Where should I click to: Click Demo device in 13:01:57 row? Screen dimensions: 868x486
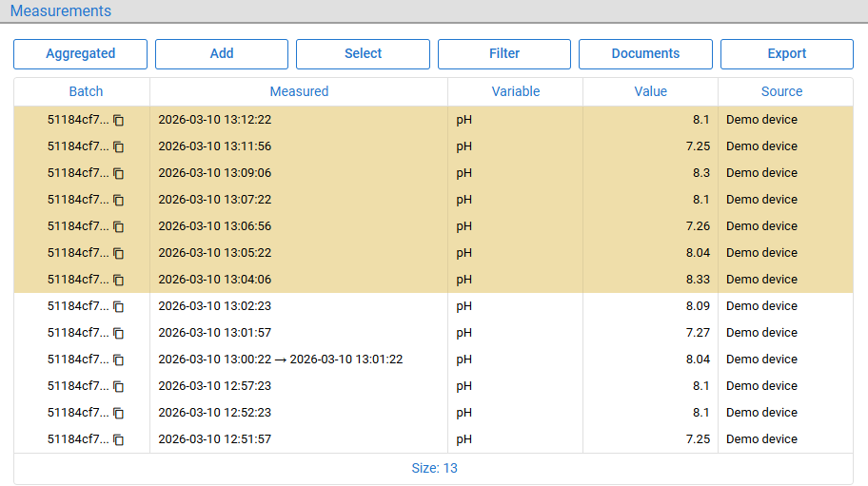tap(761, 332)
